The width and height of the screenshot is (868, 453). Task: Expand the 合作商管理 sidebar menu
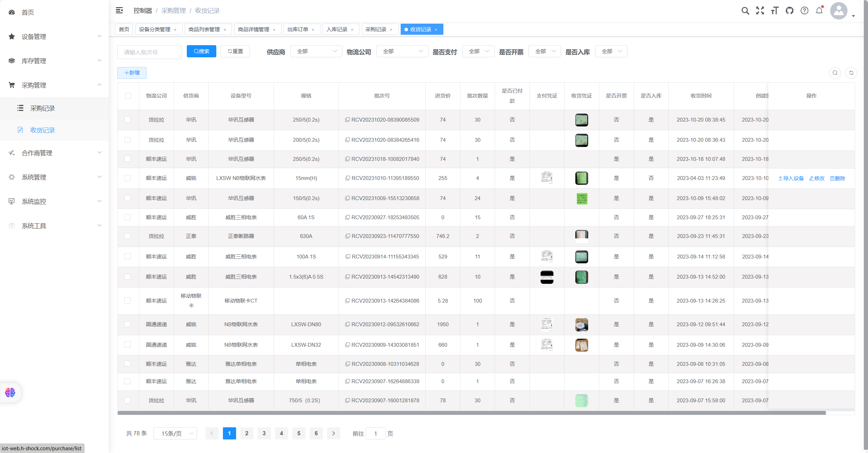55,153
